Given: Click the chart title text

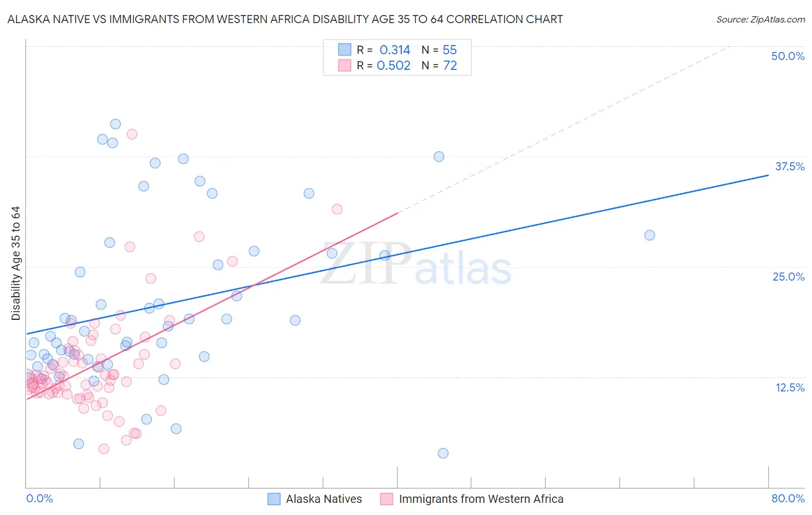Looking at the screenshot, I should [x=285, y=19].
